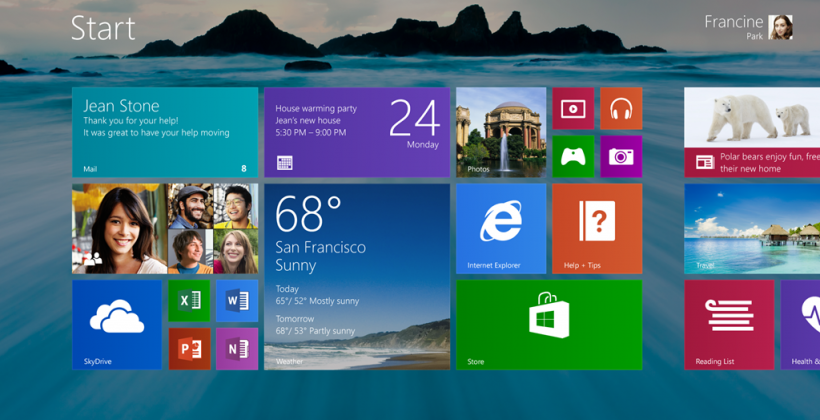Open the Mail tile from Jean Stone
The height and width of the screenshot is (420, 820).
(x=165, y=132)
